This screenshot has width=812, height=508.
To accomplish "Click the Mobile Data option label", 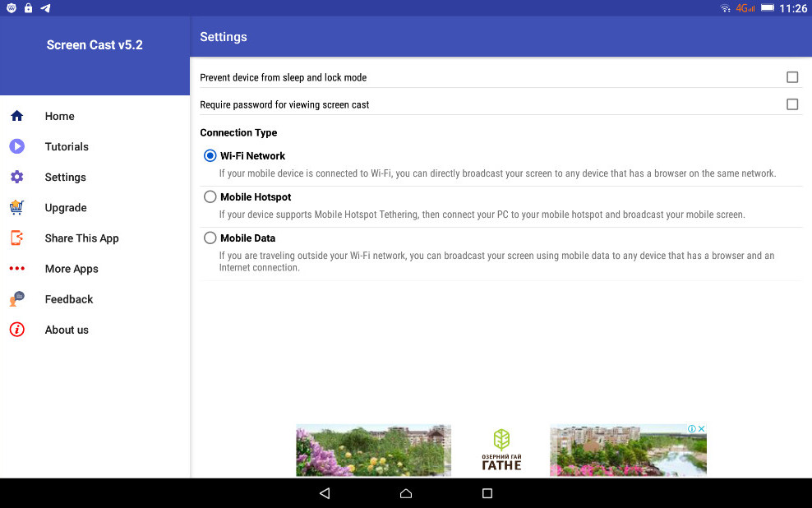I will [248, 238].
